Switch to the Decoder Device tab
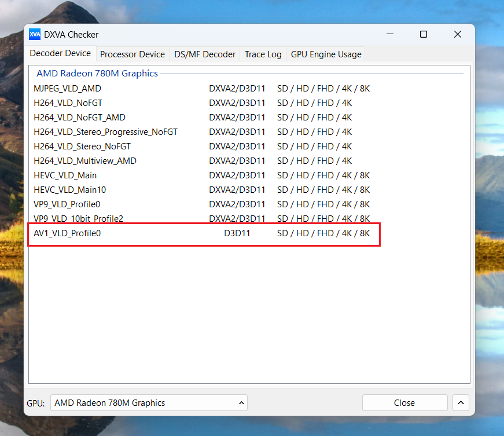This screenshot has width=504, height=436. 60,53
